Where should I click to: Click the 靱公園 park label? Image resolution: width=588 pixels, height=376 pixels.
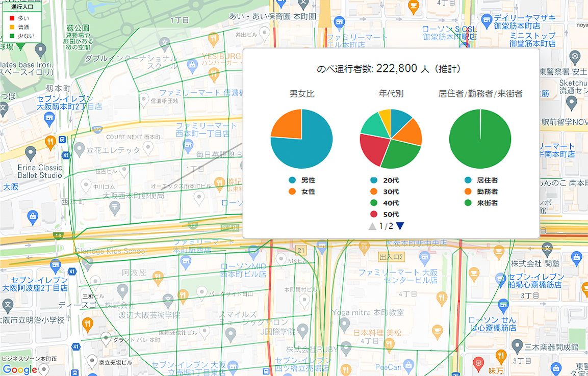78,29
